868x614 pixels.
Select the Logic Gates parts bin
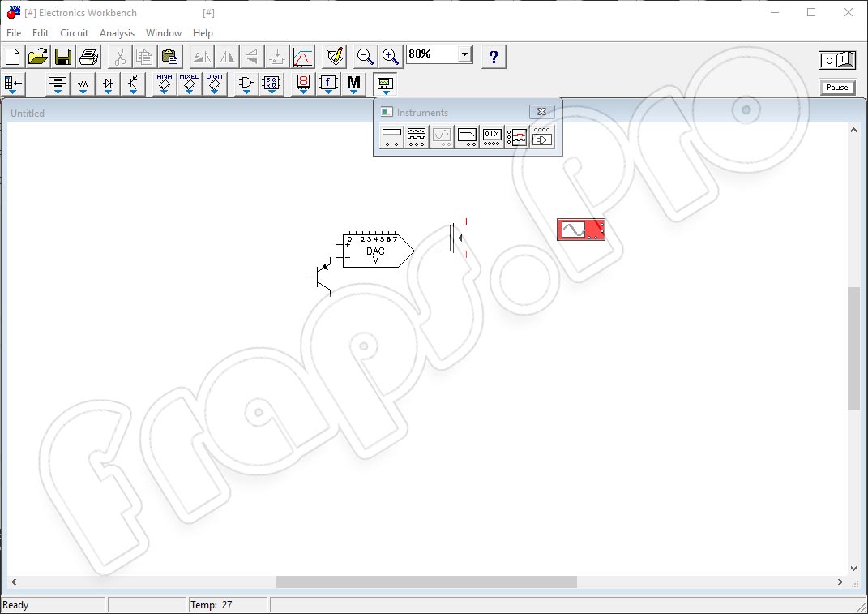(x=246, y=83)
